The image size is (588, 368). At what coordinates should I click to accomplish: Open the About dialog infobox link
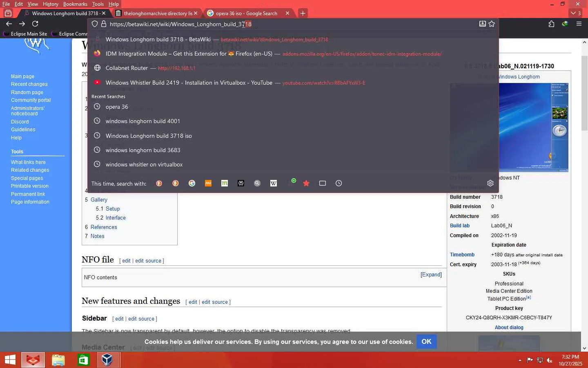[x=509, y=328]
